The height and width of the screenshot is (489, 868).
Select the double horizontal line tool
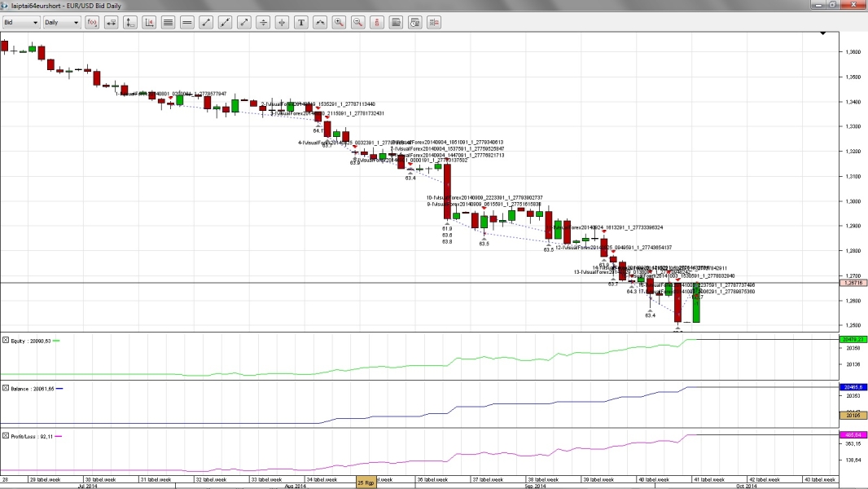coord(187,22)
